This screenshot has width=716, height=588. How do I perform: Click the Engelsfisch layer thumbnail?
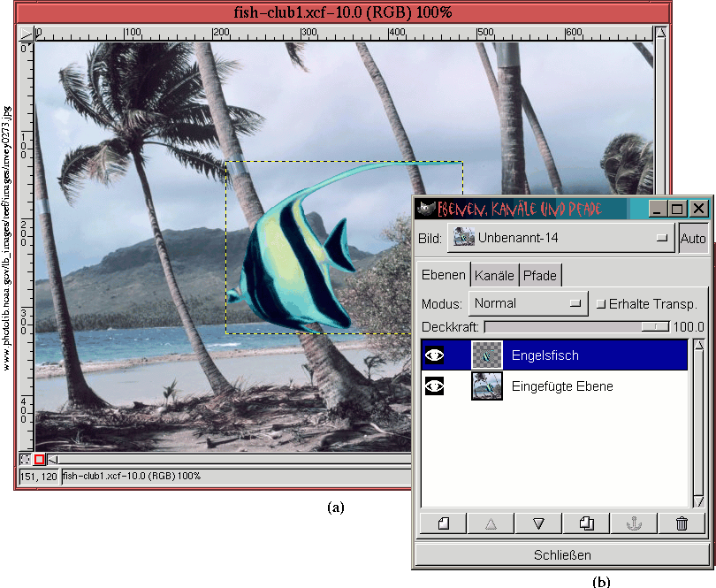coord(487,355)
